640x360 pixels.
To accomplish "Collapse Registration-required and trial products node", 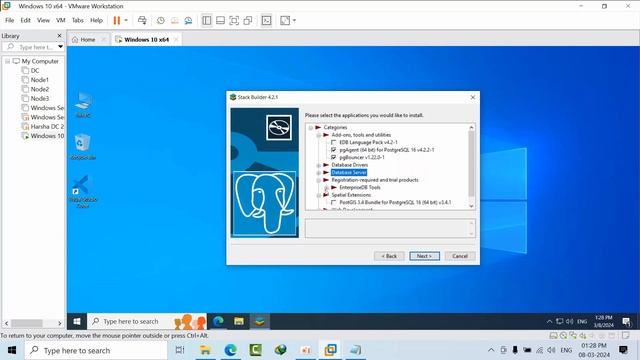I will (x=318, y=180).
